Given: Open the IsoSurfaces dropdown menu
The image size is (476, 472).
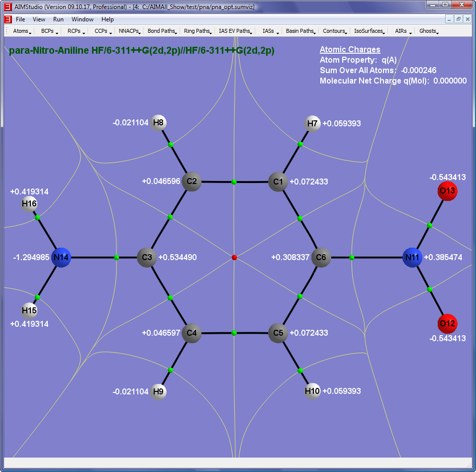Looking at the screenshot, I should 370,31.
